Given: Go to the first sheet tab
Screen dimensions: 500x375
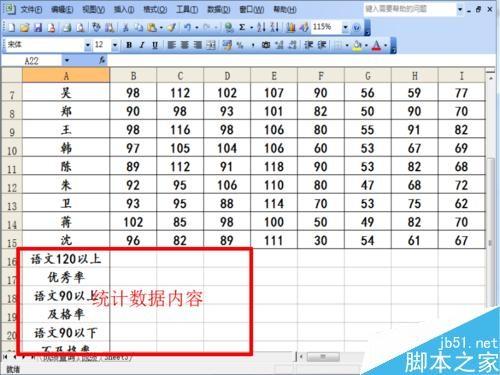Looking at the screenshot, I should pyautogui.click(x=5, y=357).
